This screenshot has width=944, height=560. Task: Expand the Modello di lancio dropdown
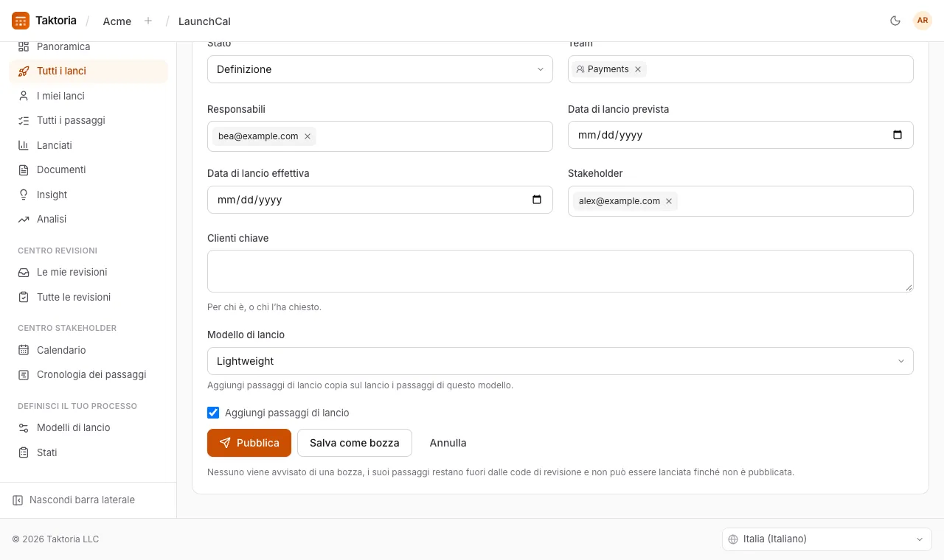(x=560, y=361)
